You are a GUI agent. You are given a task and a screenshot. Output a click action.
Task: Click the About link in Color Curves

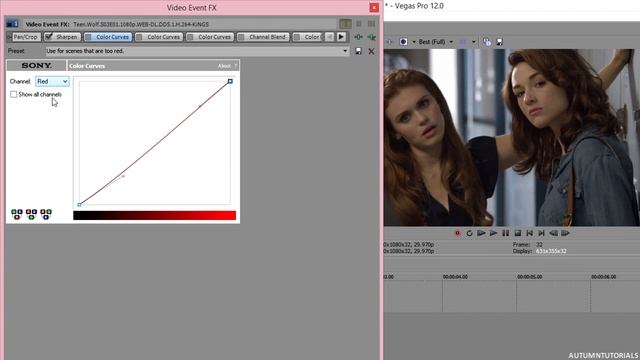(x=224, y=66)
